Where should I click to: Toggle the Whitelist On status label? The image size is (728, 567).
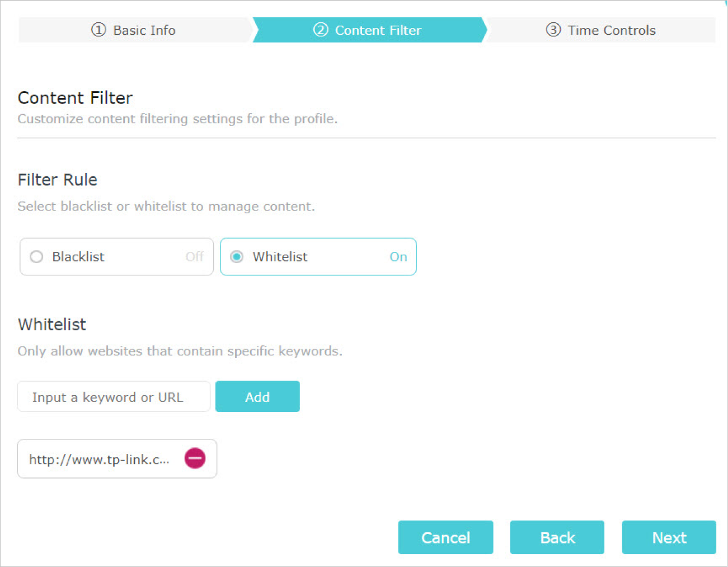[398, 256]
